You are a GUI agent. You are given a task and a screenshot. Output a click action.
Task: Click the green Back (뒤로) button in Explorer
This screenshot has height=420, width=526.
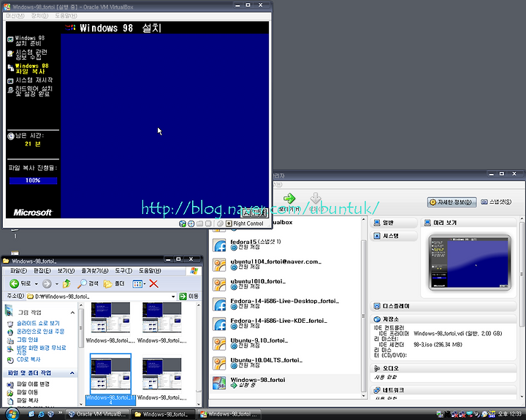[x=20, y=284]
